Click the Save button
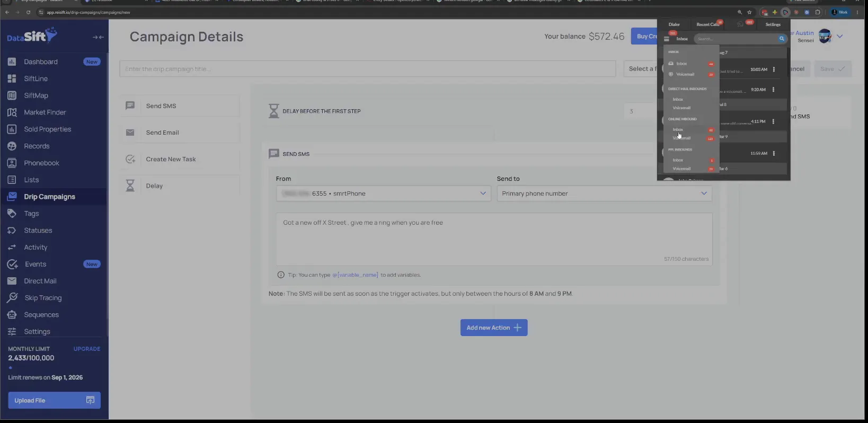Image resolution: width=868 pixels, height=423 pixels. [x=832, y=69]
